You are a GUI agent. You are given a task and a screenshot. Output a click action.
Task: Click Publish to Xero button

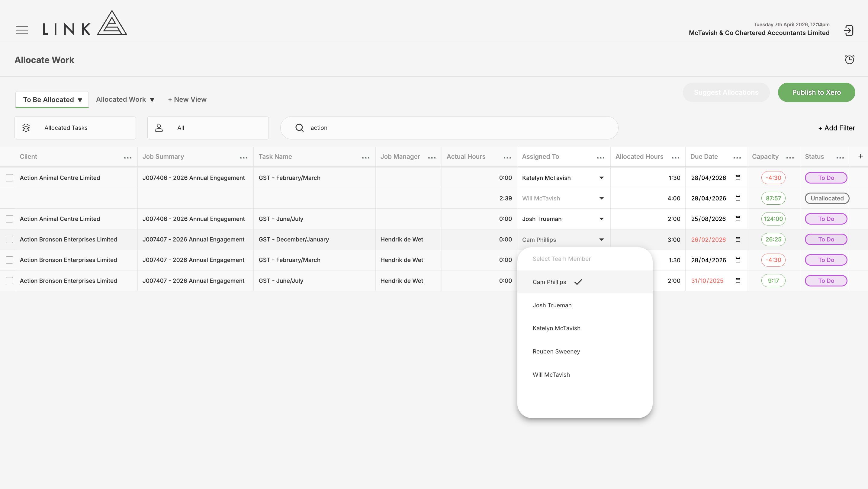[816, 92]
